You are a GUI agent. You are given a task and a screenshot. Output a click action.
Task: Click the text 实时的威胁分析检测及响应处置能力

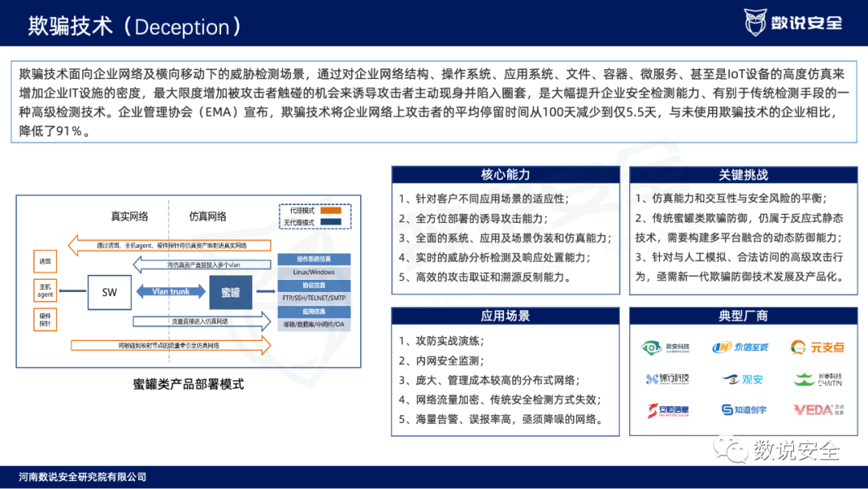(501, 257)
